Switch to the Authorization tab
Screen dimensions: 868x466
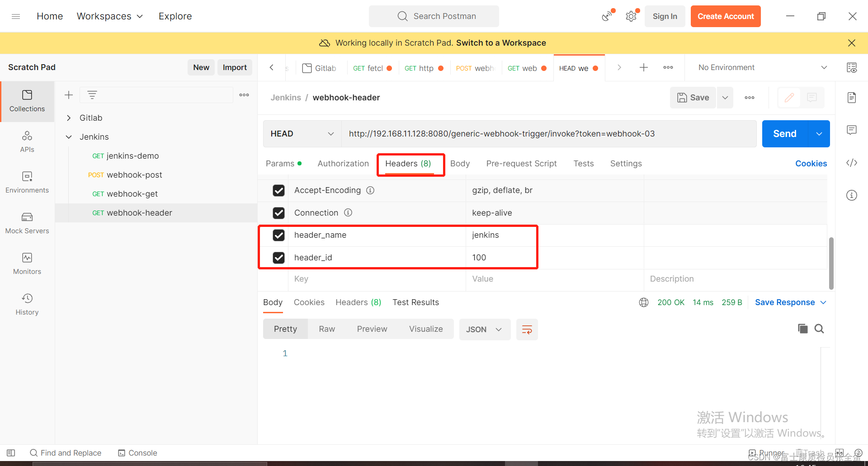point(343,164)
